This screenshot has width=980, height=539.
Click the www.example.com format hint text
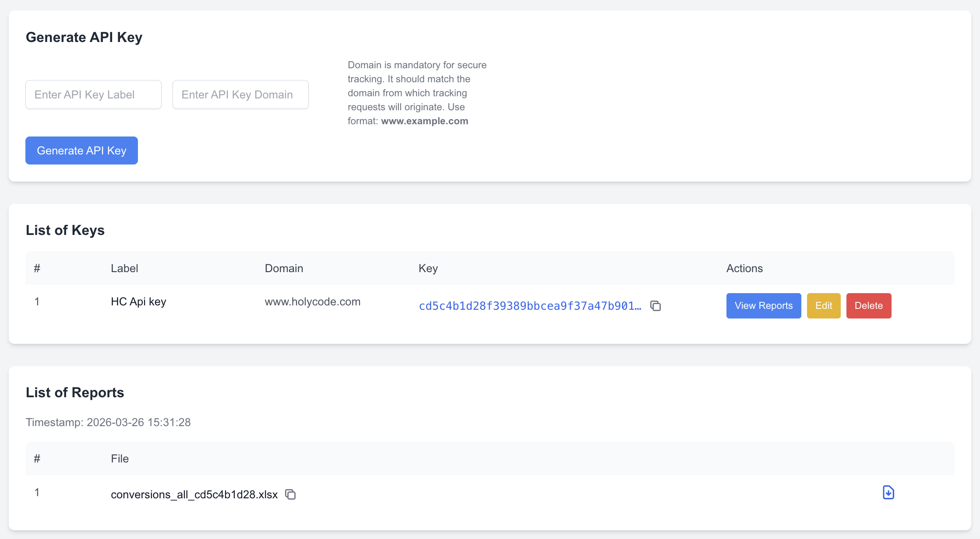424,121
